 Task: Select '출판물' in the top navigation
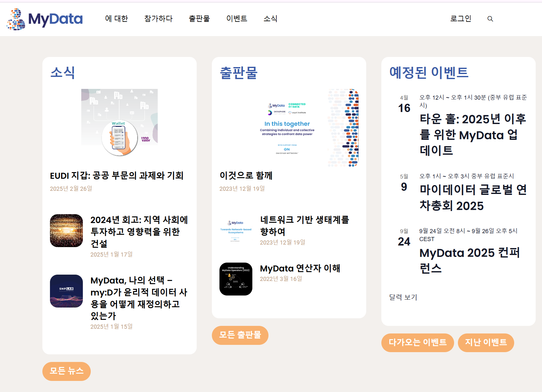[199, 19]
